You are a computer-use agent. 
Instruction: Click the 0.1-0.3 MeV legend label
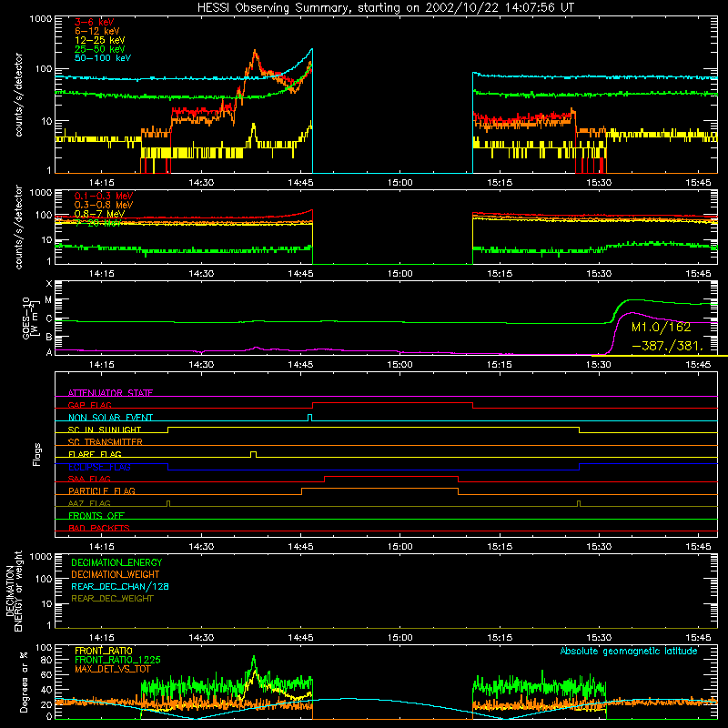tap(104, 196)
